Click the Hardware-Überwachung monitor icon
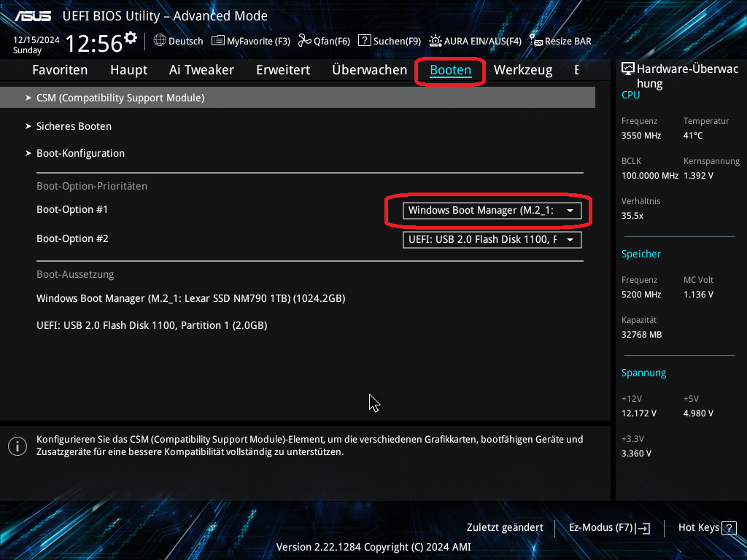 click(x=628, y=69)
